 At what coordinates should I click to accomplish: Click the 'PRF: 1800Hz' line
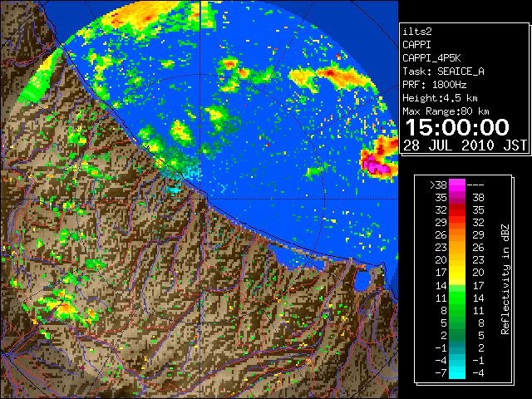coord(435,85)
